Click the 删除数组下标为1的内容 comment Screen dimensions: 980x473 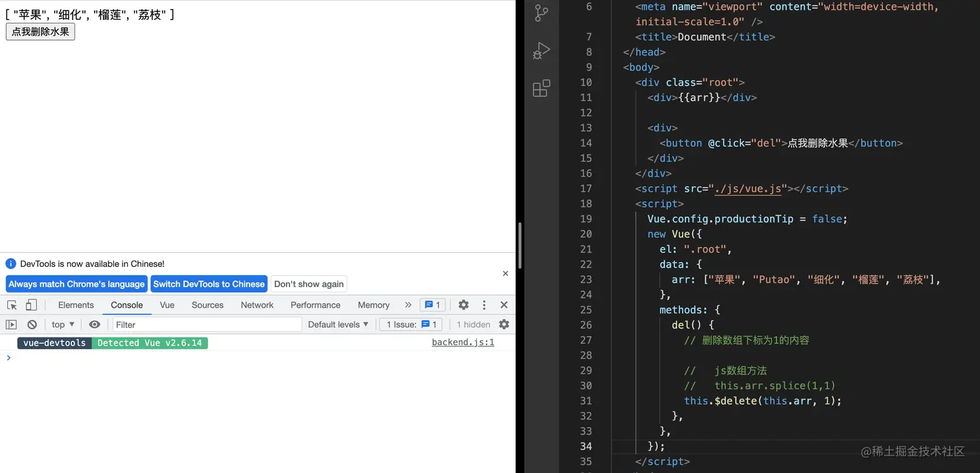(x=747, y=340)
